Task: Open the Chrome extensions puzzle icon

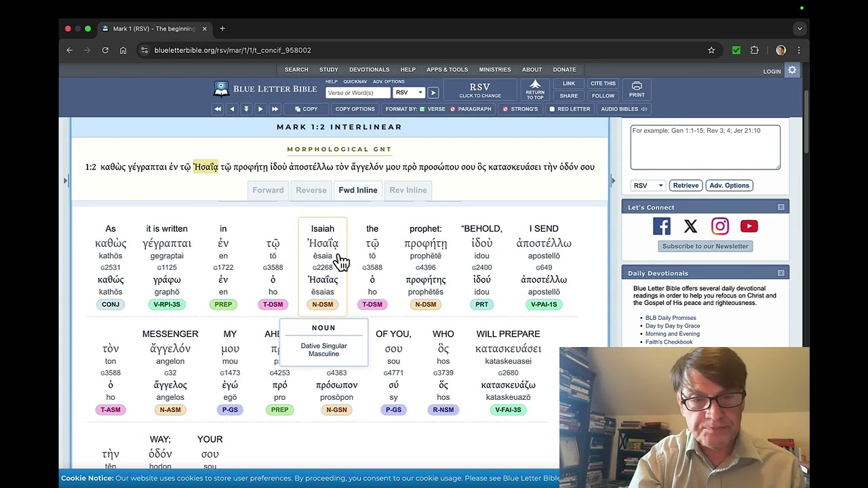Action: [x=754, y=50]
